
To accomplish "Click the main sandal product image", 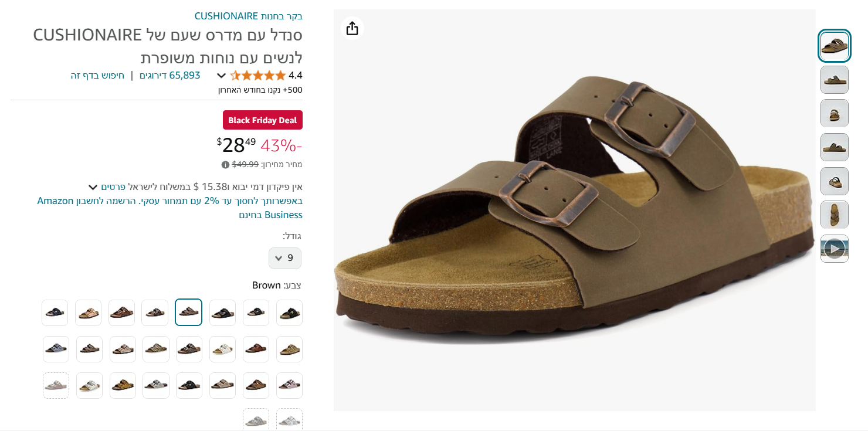I will coord(575,210).
